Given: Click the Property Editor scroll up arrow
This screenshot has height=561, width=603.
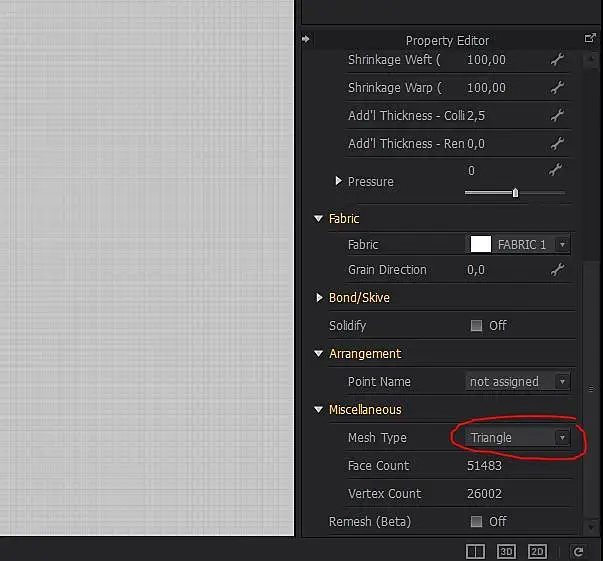Looking at the screenshot, I should point(591,60).
